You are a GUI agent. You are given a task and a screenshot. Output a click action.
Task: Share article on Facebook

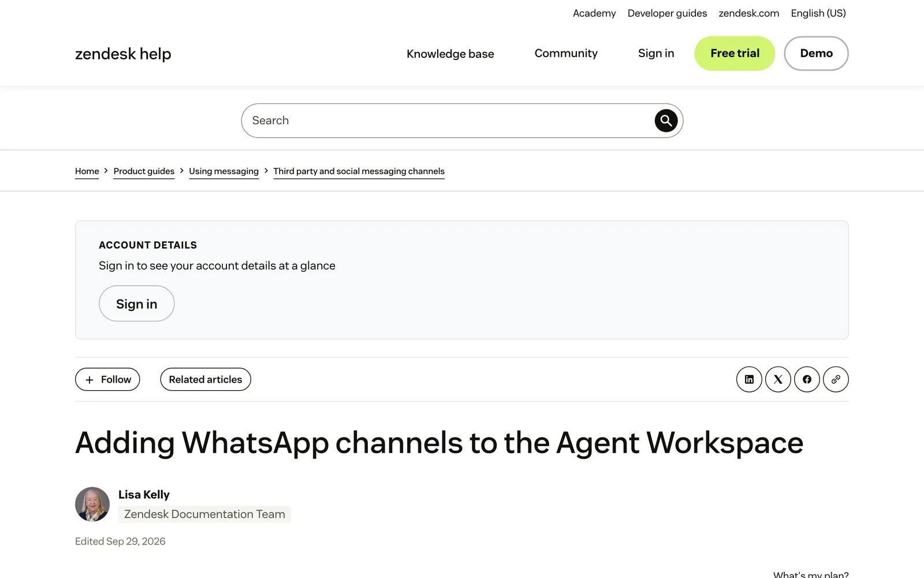(807, 380)
